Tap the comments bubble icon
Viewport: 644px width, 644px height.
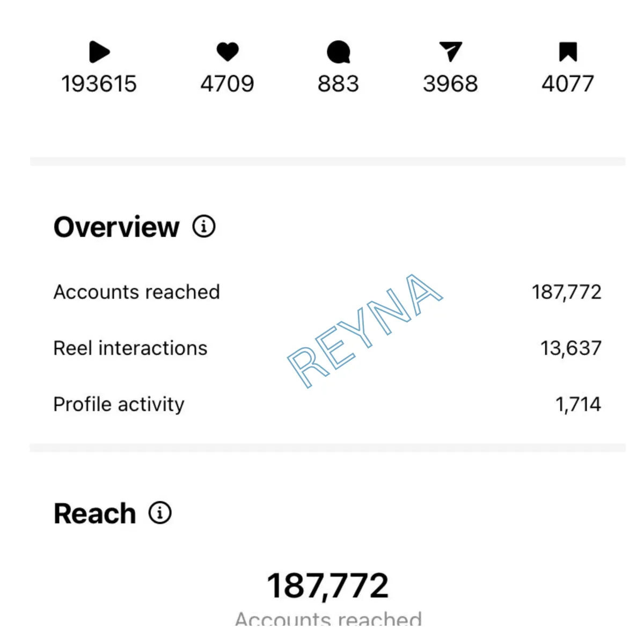tap(338, 52)
